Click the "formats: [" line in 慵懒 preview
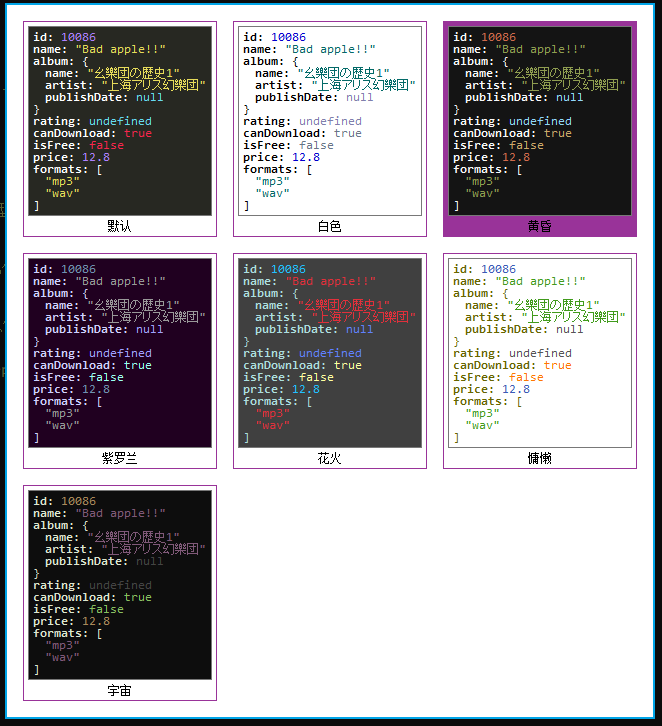Viewport: 662px width, 726px height. 487,401
